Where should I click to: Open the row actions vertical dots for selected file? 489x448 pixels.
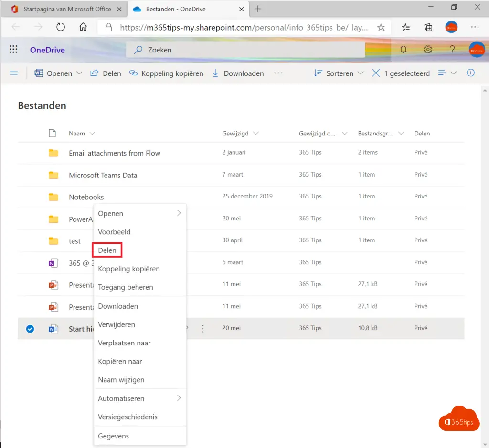(x=202, y=328)
